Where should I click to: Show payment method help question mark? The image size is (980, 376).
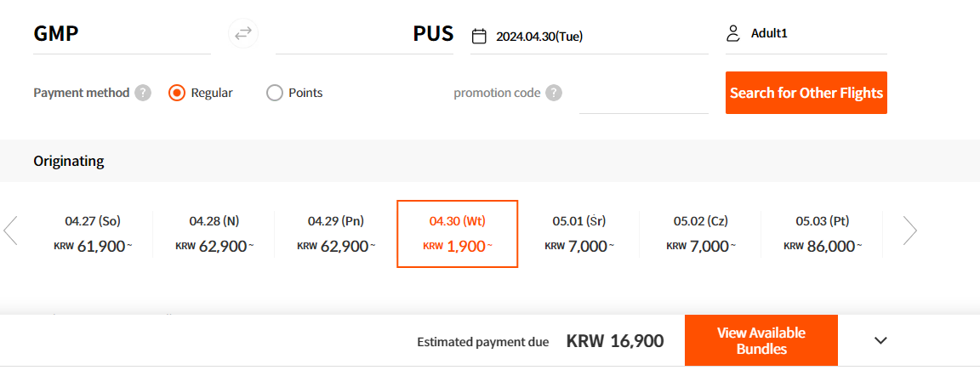tap(143, 93)
